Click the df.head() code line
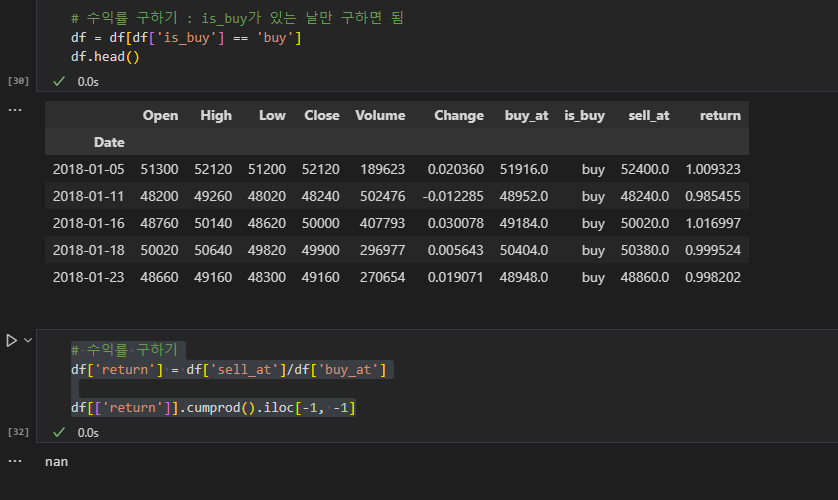Viewport: 838px width, 500px height. pos(105,57)
